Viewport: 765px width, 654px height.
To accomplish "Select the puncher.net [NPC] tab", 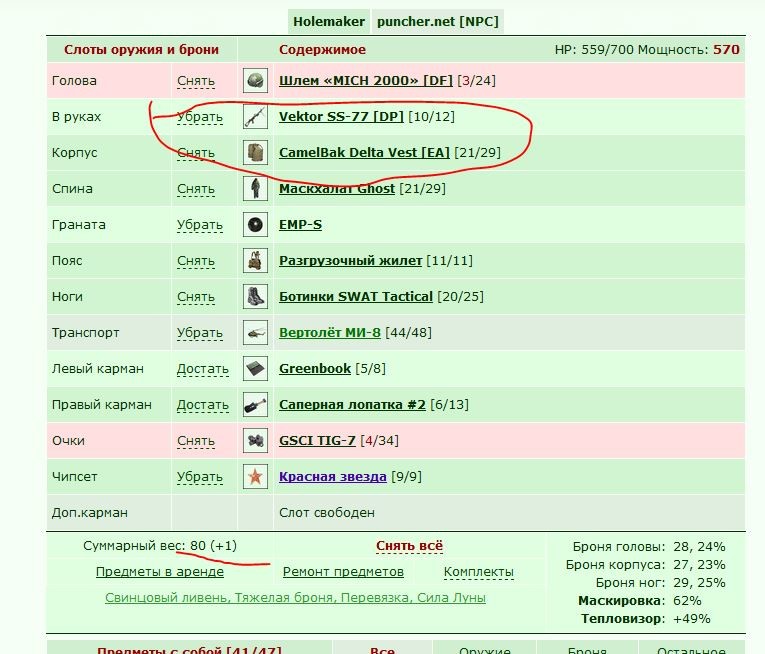I will tap(438, 21).
